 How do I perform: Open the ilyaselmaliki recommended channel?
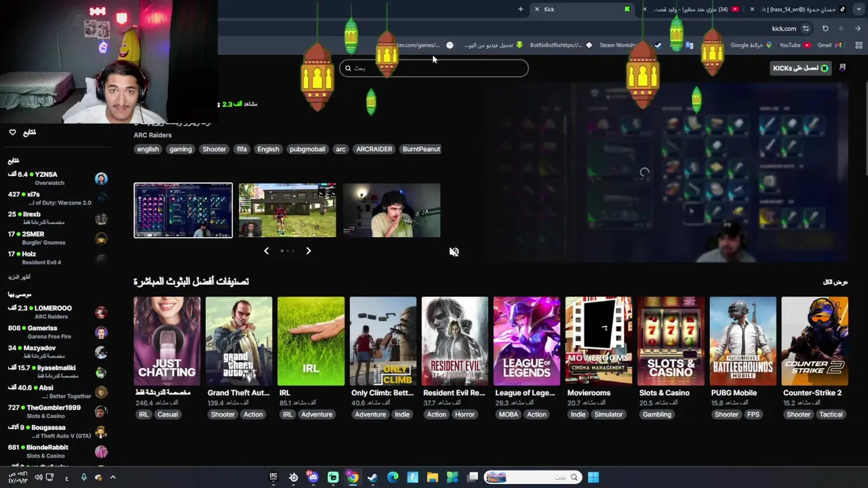point(58,371)
